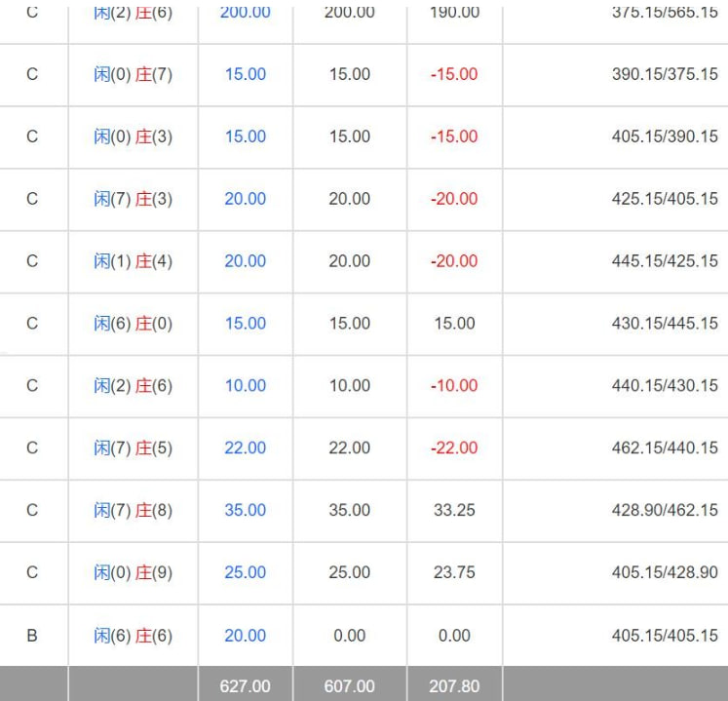728x701 pixels.
Task: Click the balance 405.15/405.15 cell
Action: [665, 635]
